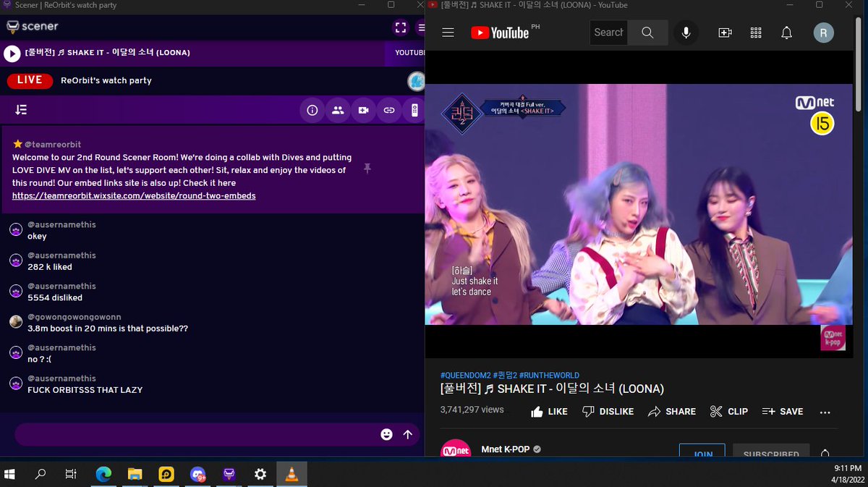The width and height of the screenshot is (868, 487).
Task: Open the YouTube create video icon
Action: [725, 33]
